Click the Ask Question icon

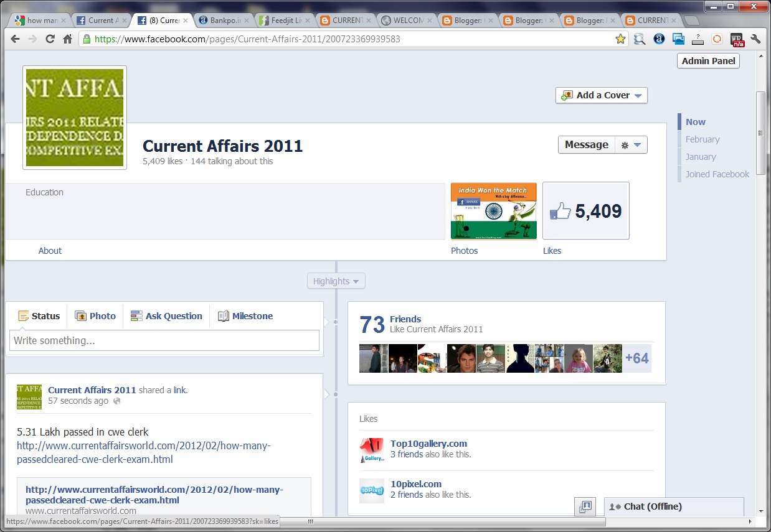136,315
